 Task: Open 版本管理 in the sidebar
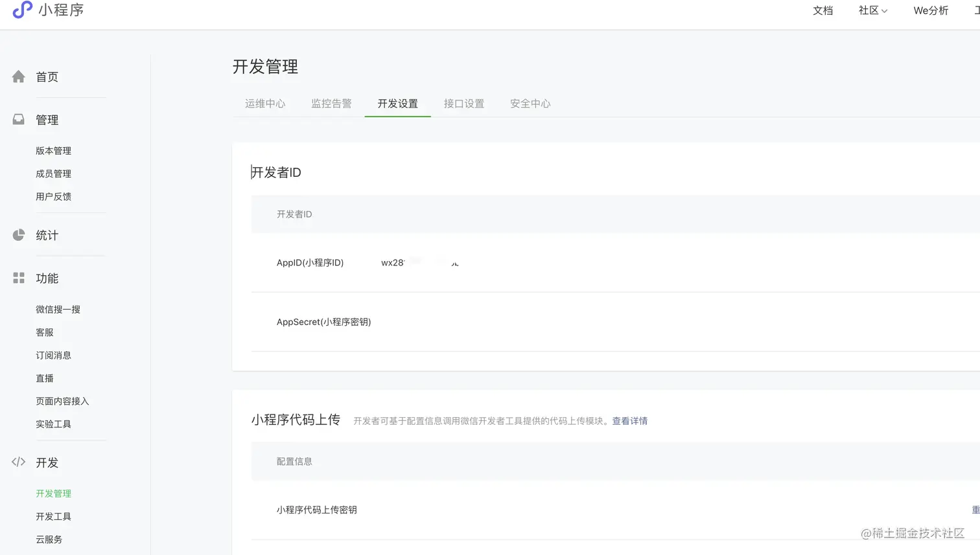[53, 151]
